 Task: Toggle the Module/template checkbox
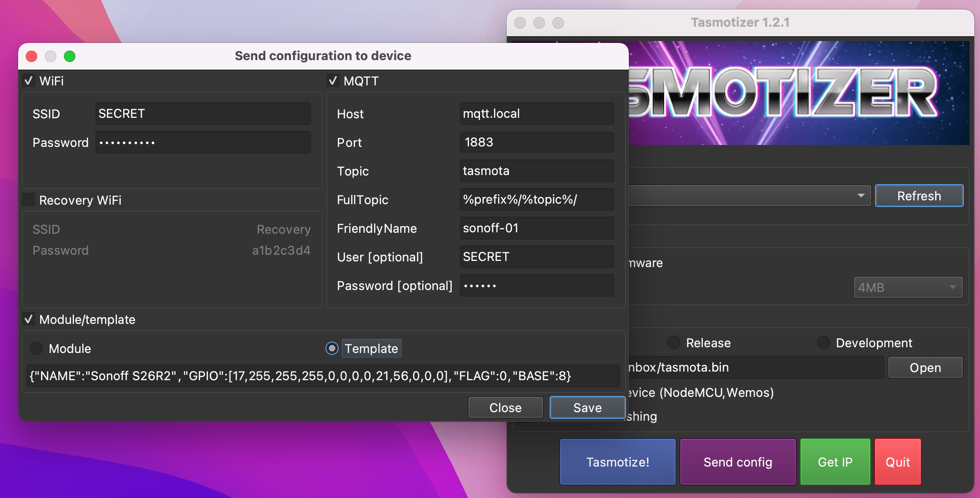pos(29,319)
